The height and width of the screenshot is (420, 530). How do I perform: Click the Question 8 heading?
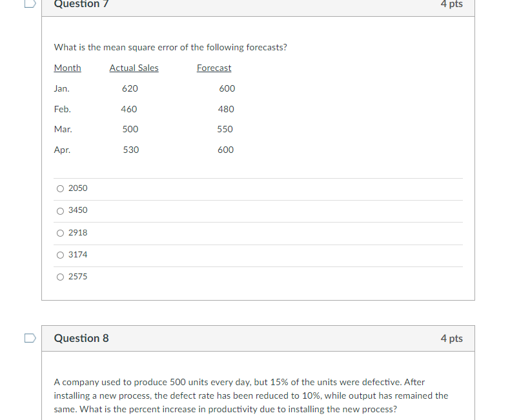(x=81, y=338)
